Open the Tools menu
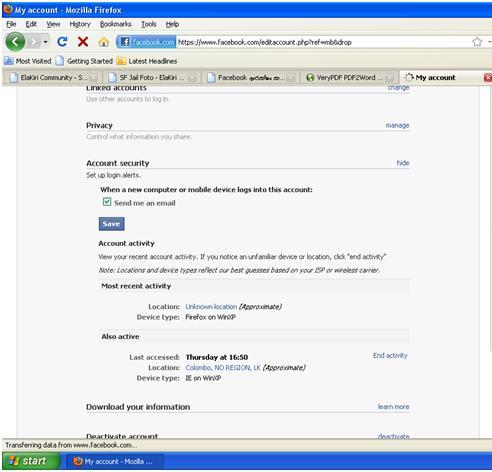This screenshot has height=472, width=492. pyautogui.click(x=149, y=24)
